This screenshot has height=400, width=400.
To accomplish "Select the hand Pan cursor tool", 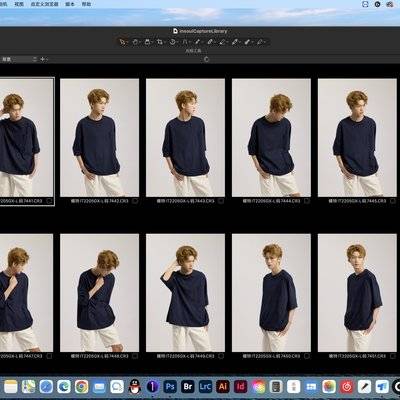I will 135,42.
